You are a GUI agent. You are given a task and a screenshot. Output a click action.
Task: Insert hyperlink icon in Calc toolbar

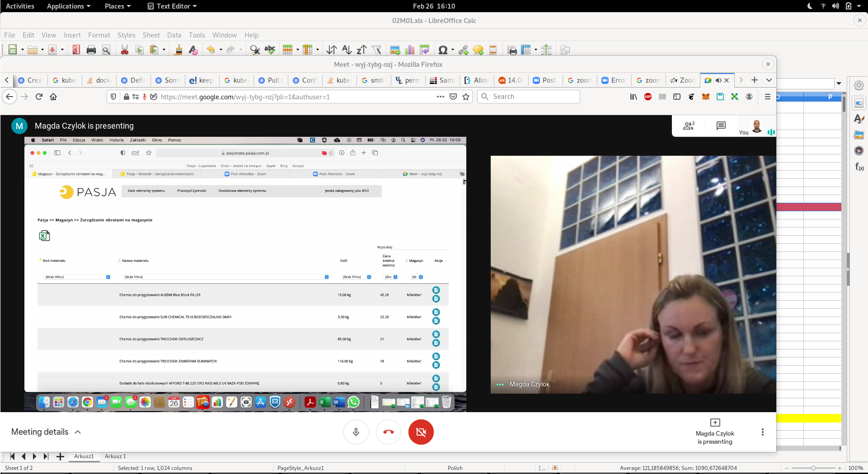[x=464, y=50]
